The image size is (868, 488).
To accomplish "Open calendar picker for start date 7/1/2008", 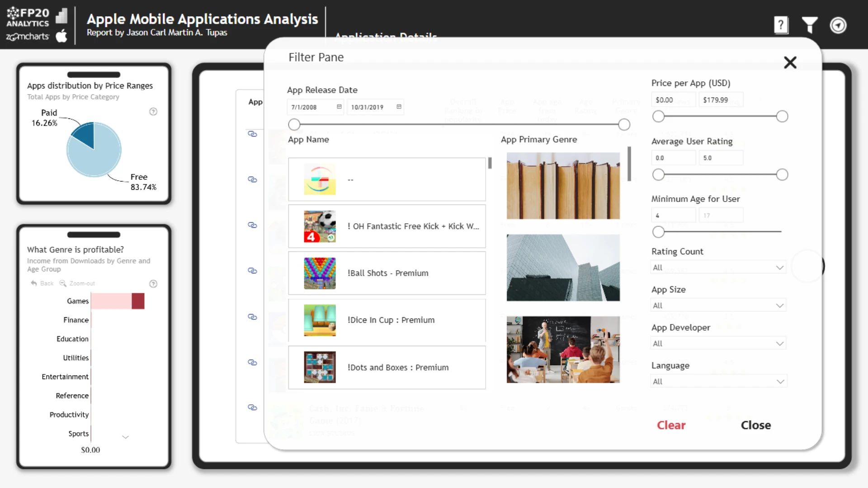I will [x=339, y=107].
